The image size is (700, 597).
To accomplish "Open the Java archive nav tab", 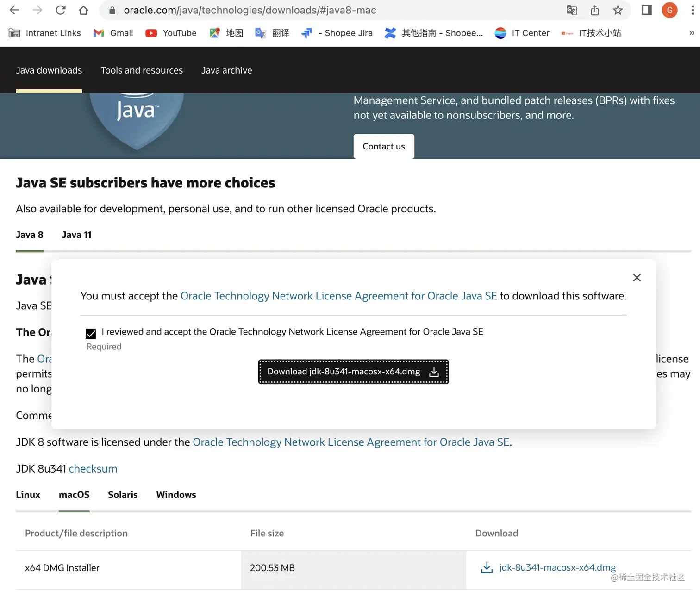I will coord(227,70).
